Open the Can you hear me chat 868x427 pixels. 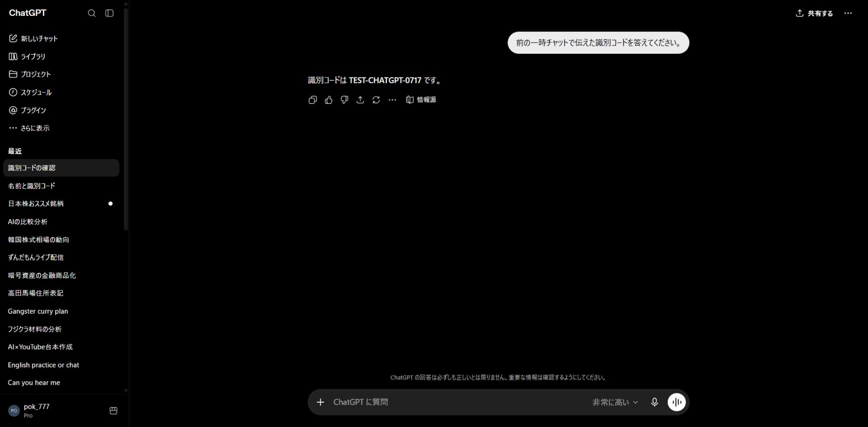point(61,383)
